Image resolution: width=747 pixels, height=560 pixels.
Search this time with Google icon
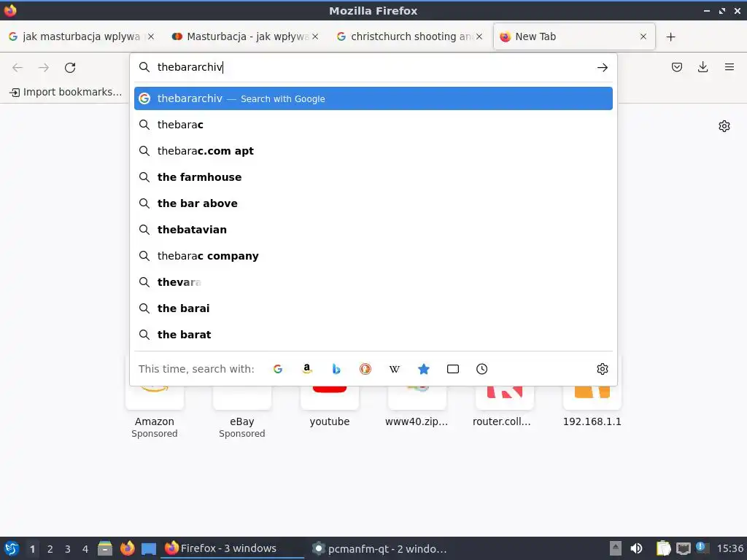tap(278, 369)
